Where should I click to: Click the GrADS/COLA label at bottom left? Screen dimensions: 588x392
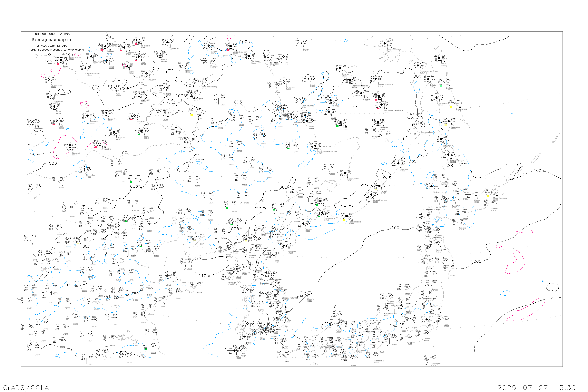[x=26, y=387]
